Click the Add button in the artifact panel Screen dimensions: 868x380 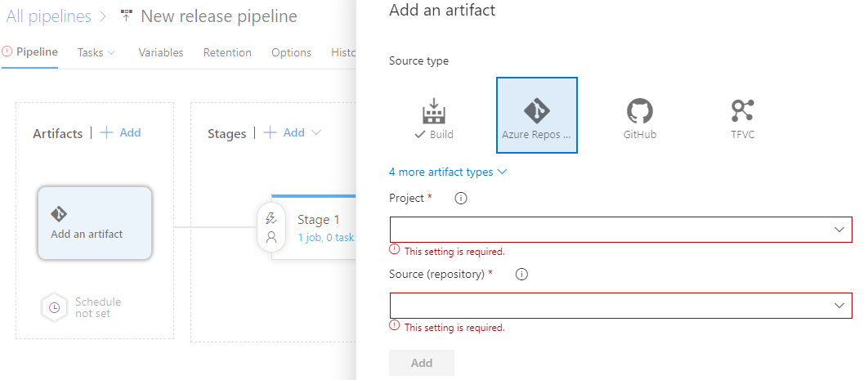click(422, 363)
